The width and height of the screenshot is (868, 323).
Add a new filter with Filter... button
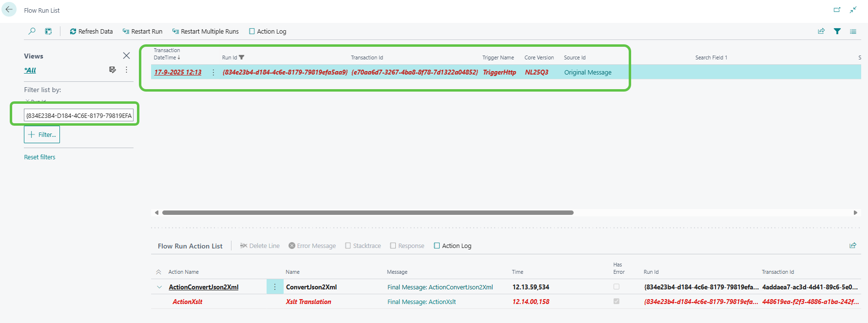click(42, 134)
